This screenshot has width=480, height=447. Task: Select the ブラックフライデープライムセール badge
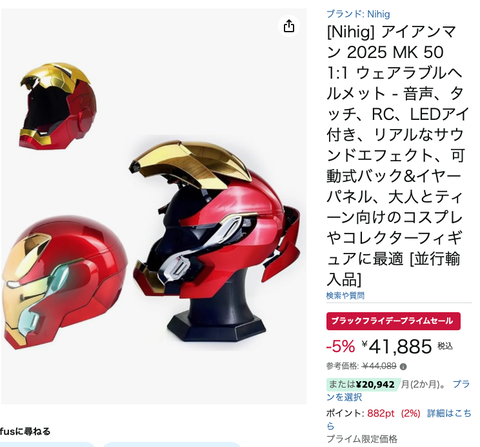(393, 321)
